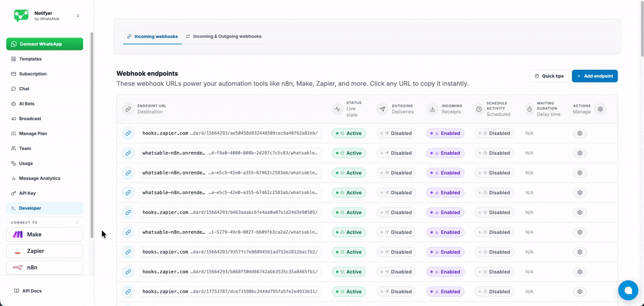Image resolution: width=644 pixels, height=306 pixels.
Task: Copy the 5279-49c8-8027 n8n URL
Action: 230,232
